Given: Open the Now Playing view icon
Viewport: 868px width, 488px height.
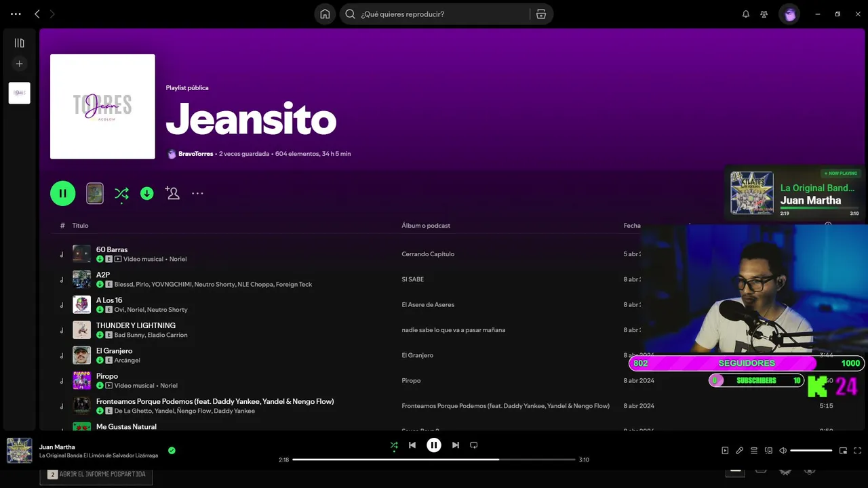Looking at the screenshot, I should (725, 451).
